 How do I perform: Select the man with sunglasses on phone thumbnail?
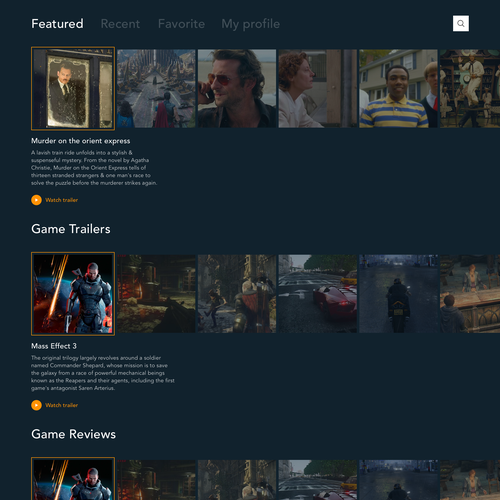pyautogui.click(x=237, y=89)
